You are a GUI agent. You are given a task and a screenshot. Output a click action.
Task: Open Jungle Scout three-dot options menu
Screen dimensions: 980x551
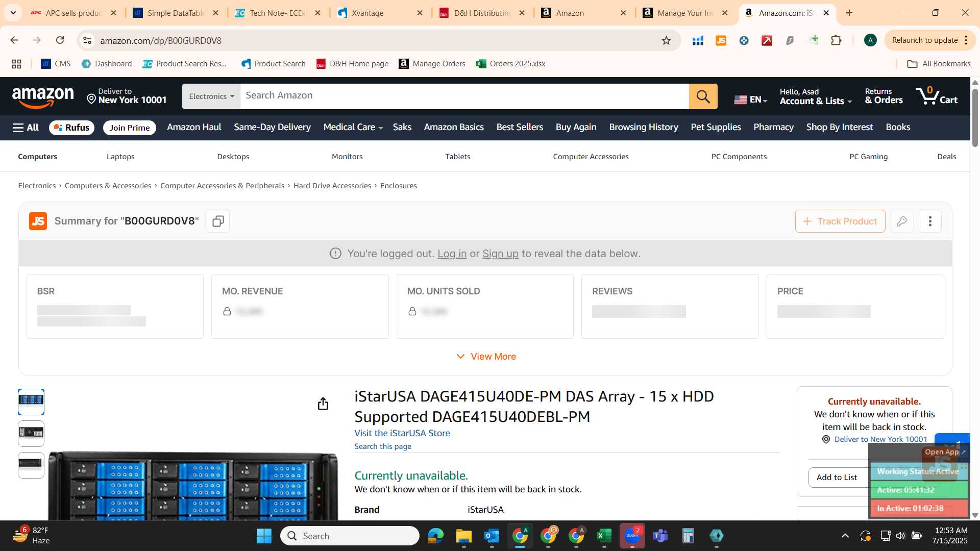click(x=930, y=221)
